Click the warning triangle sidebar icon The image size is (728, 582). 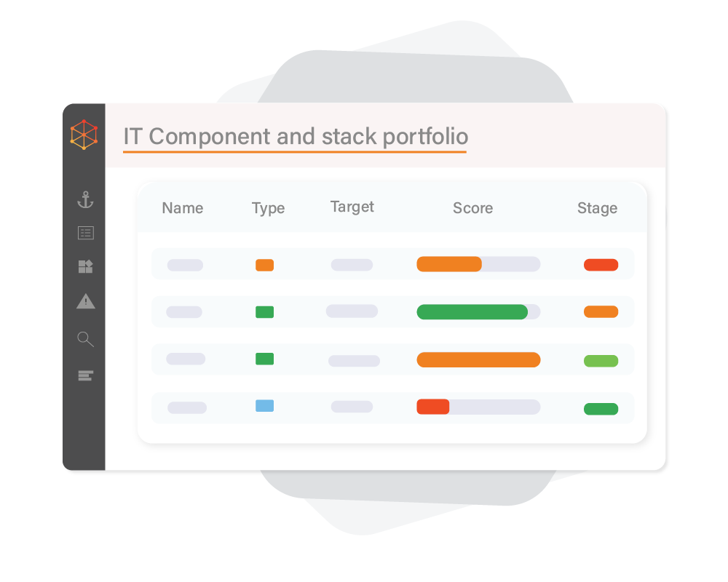pyautogui.click(x=86, y=300)
